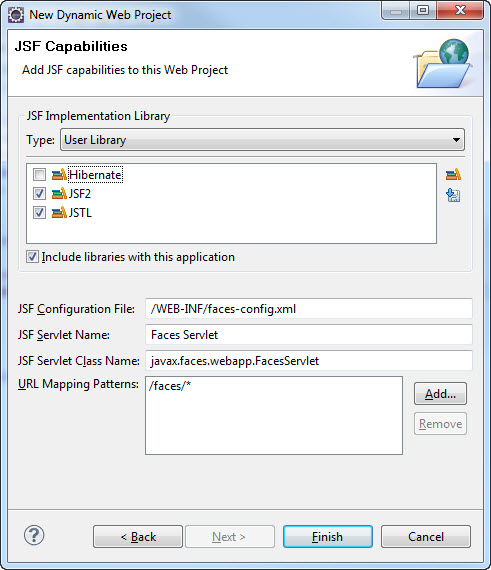Click the Finish button

pyautogui.click(x=328, y=537)
